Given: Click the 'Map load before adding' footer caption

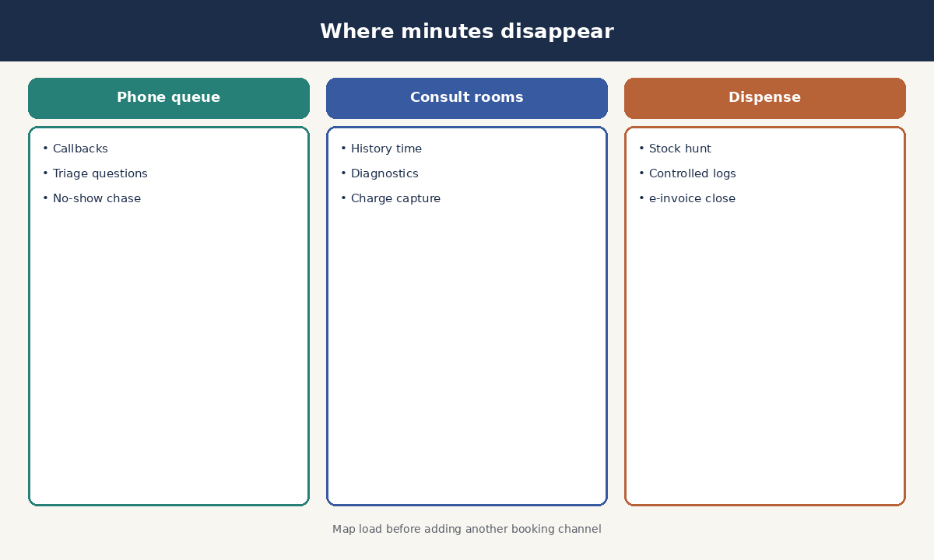Looking at the screenshot, I should pyautogui.click(x=467, y=529).
